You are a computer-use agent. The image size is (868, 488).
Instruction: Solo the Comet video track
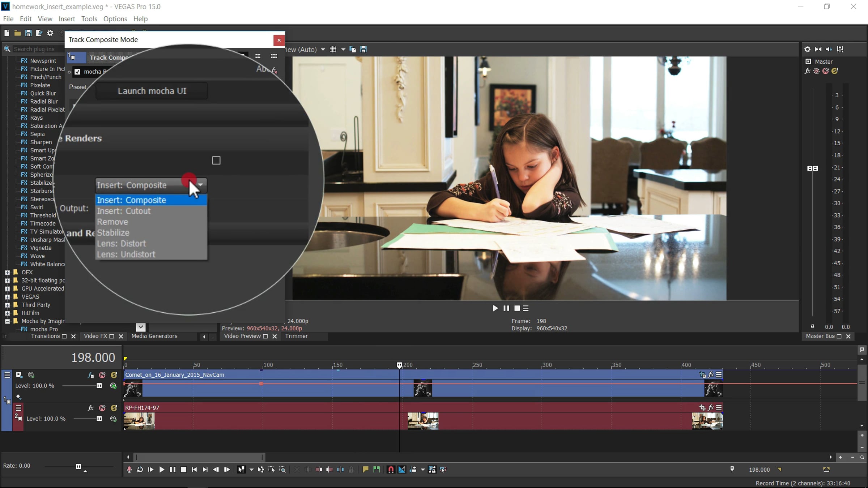(x=114, y=375)
